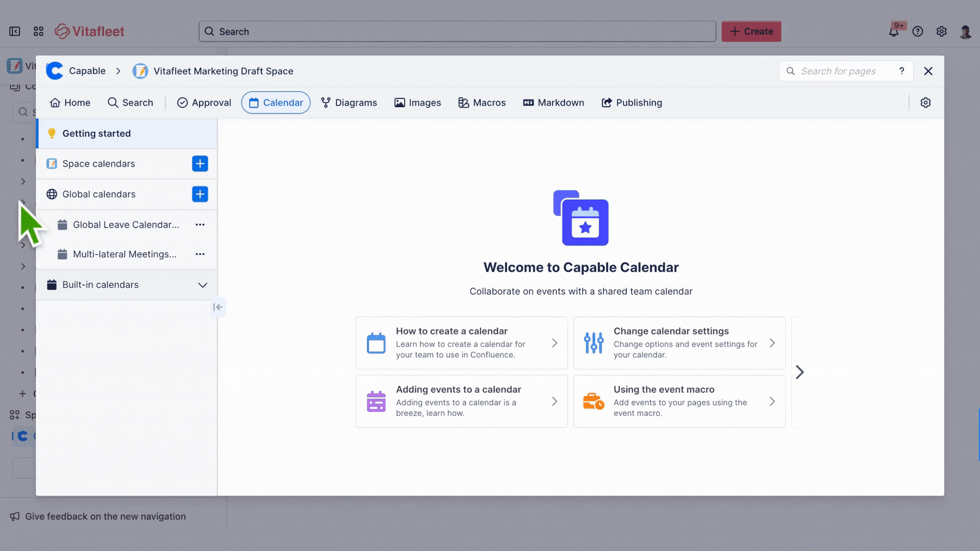Add a new Global calendar
The width and height of the screenshot is (980, 551).
(x=200, y=194)
